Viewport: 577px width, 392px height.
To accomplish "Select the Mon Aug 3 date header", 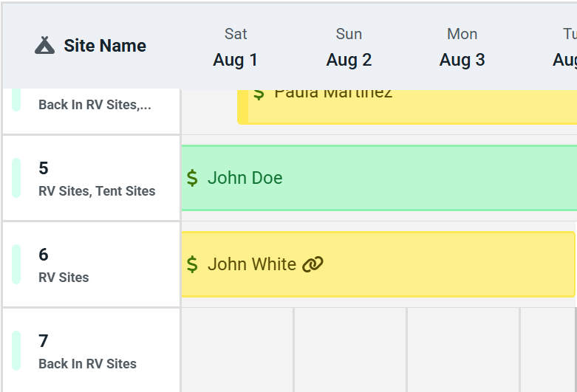I will point(462,47).
